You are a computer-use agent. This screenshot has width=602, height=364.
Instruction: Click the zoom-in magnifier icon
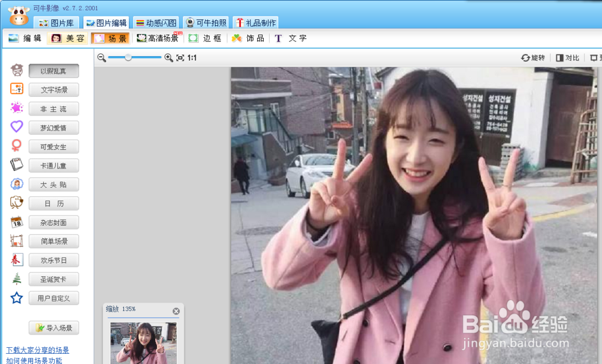pos(169,58)
